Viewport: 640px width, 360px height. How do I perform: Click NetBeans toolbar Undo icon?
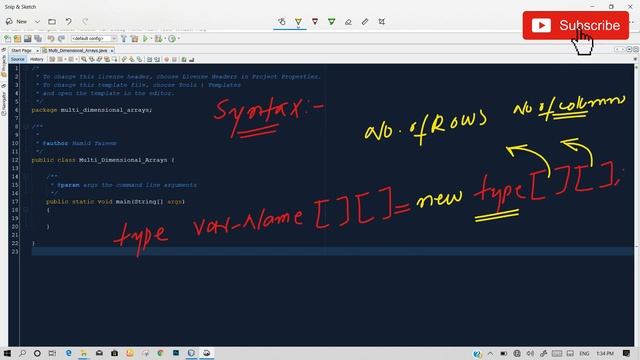[51, 38]
